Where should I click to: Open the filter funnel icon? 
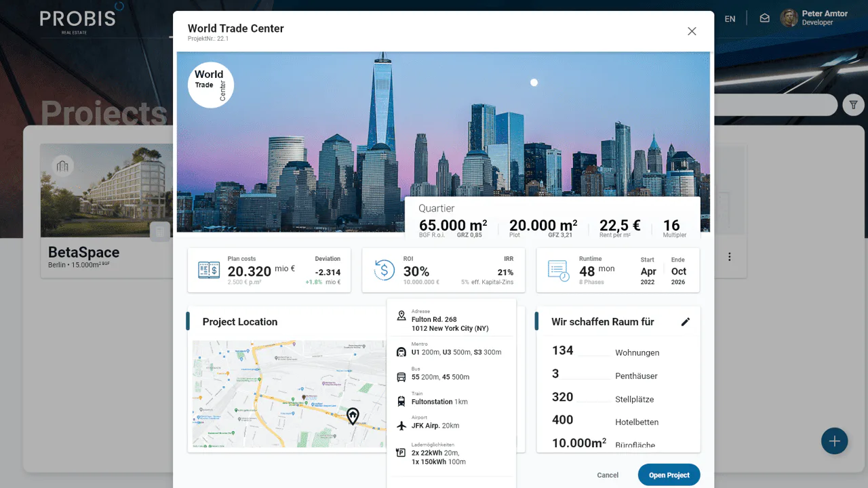(854, 105)
